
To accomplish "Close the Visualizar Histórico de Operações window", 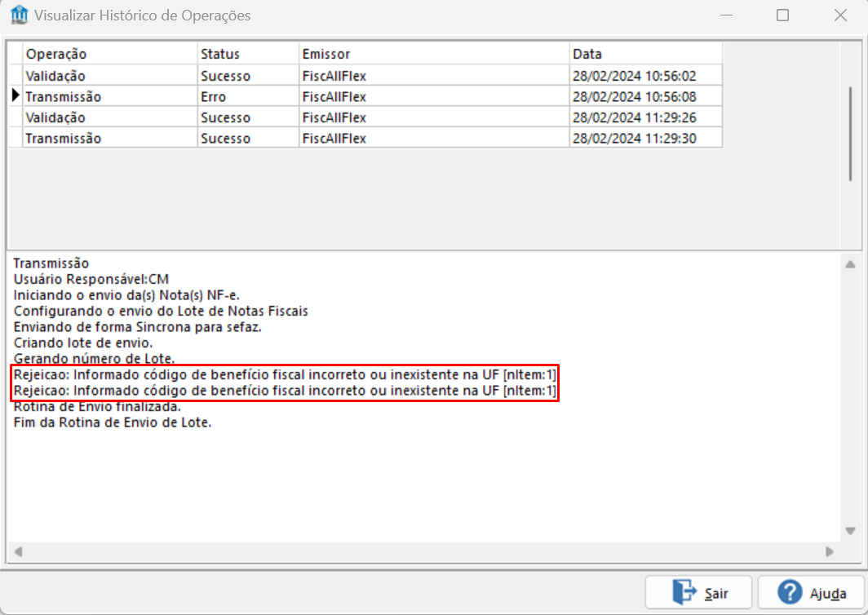I will 840,15.
